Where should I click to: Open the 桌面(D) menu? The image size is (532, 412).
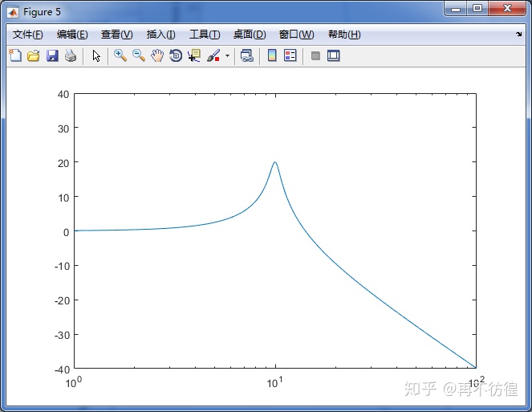250,35
